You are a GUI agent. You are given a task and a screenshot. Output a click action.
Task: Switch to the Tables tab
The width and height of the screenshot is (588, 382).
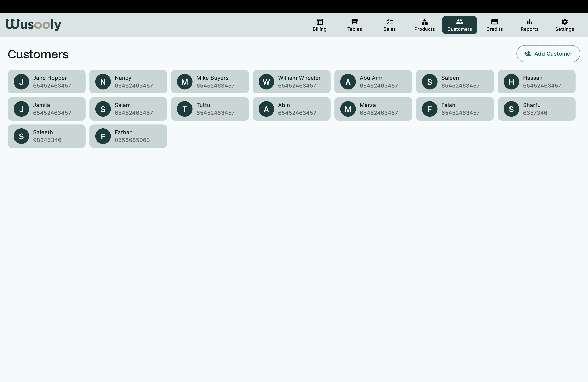click(354, 25)
